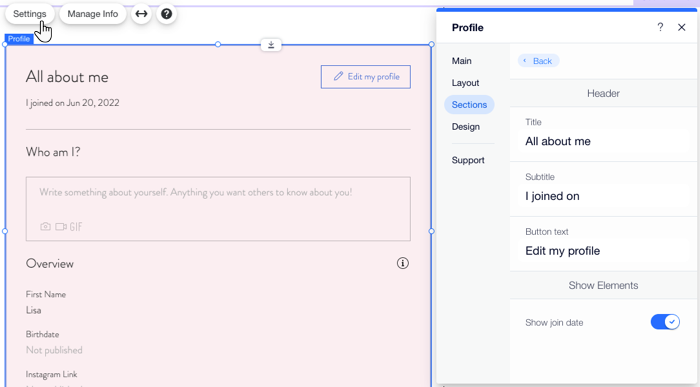Click the video icon in text box
Viewport: 700px width, 387px height.
click(x=61, y=227)
